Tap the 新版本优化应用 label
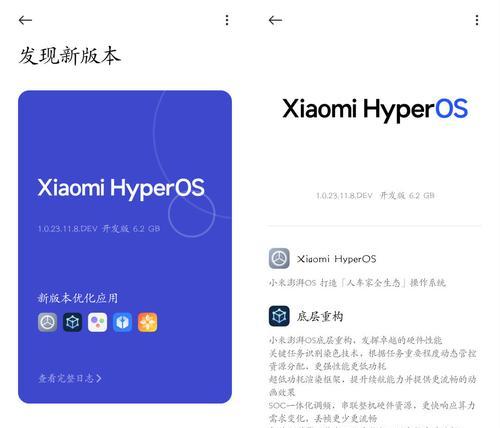This screenshot has width=500, height=428. pos(78,298)
